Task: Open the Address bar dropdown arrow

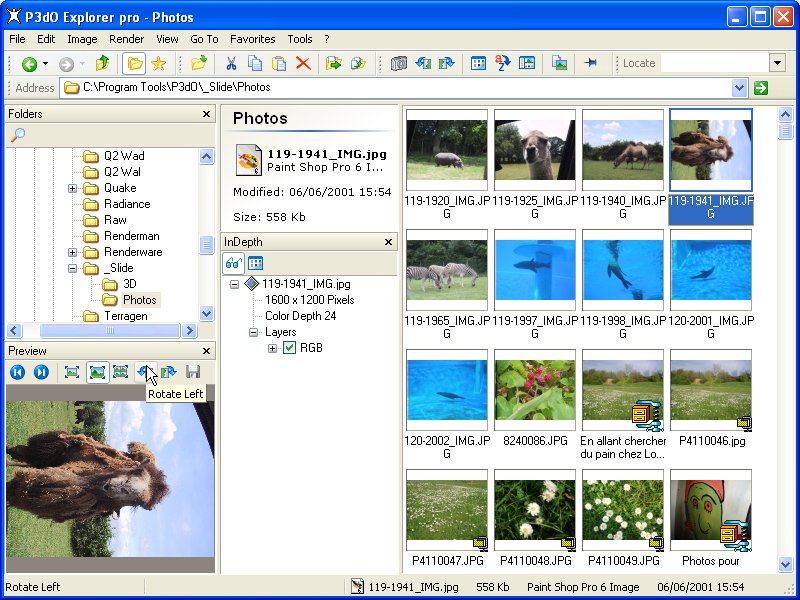Action: coord(739,88)
